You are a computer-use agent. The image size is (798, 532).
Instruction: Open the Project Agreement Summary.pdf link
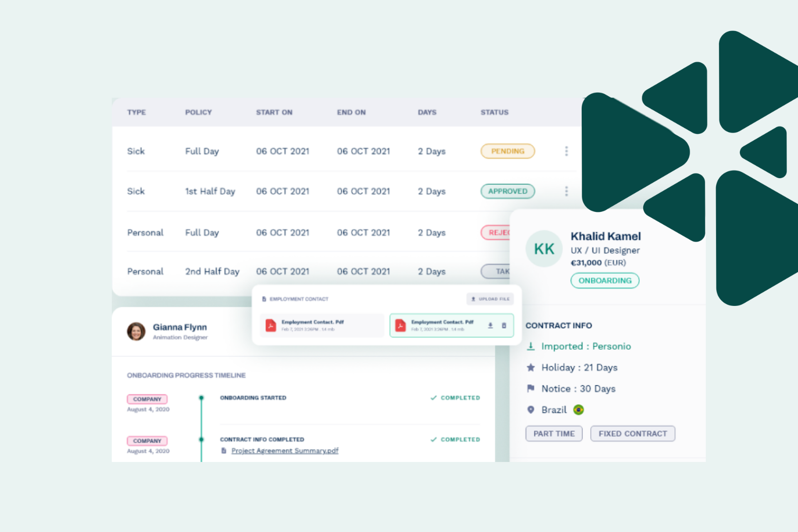click(x=285, y=450)
